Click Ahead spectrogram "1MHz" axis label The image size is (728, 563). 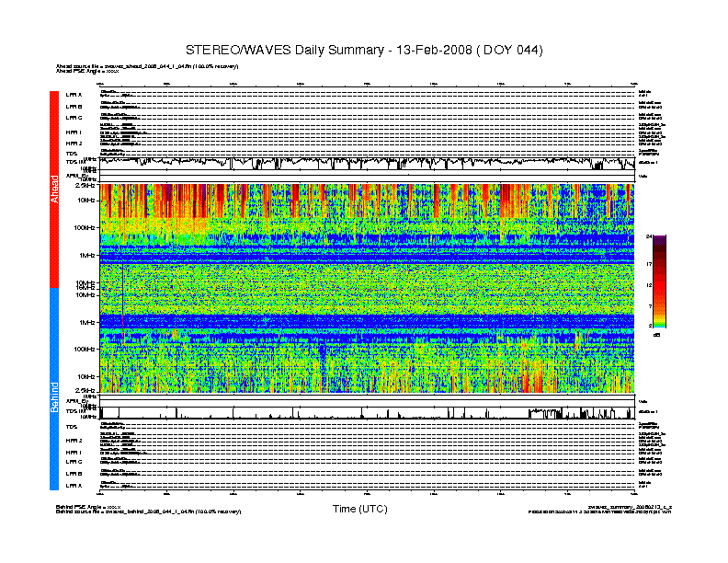pos(87,256)
